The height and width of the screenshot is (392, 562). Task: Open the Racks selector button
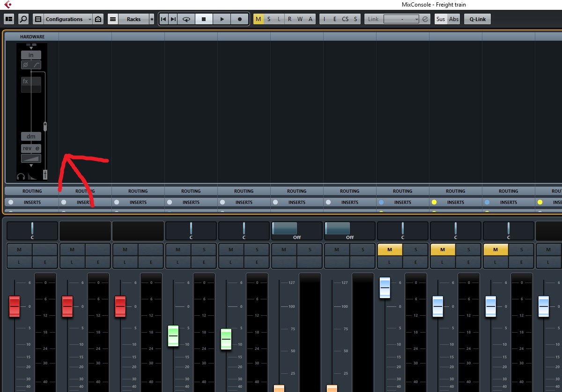(133, 19)
